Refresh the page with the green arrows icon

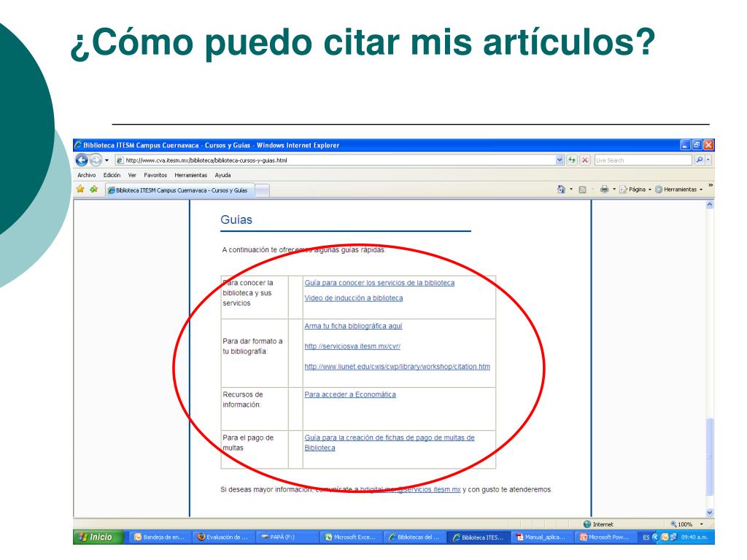pyautogui.click(x=572, y=160)
